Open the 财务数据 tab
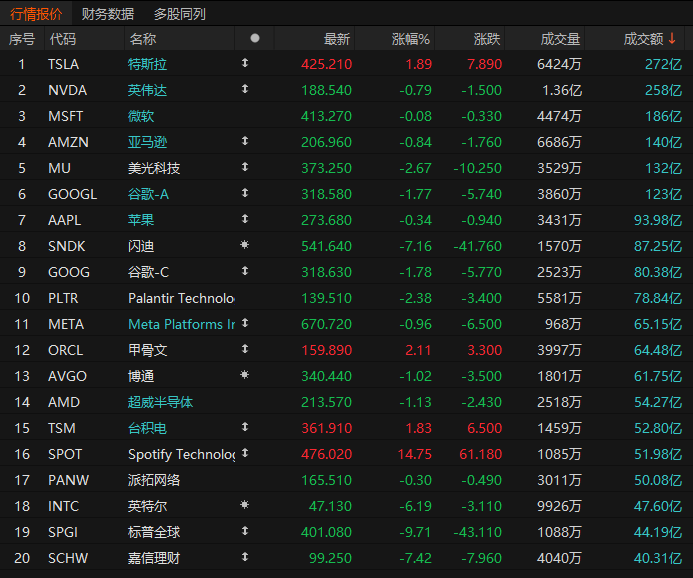Viewport: 693px width, 578px height. tap(107, 14)
